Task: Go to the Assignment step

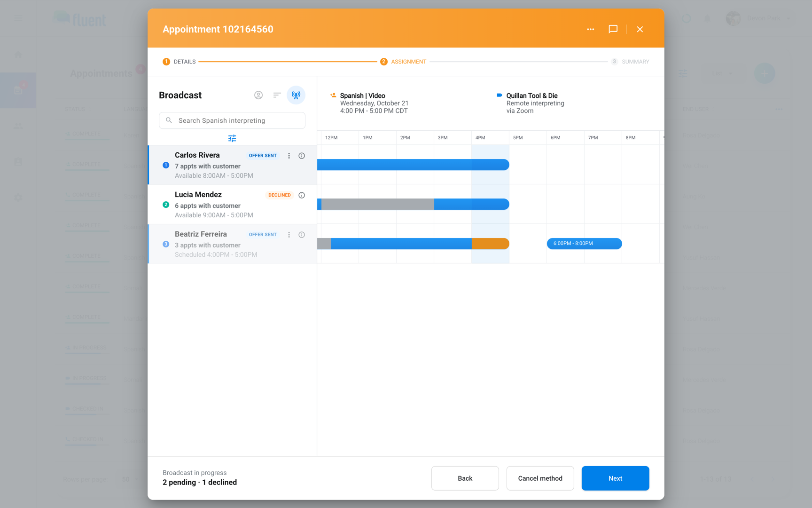Action: click(403, 62)
